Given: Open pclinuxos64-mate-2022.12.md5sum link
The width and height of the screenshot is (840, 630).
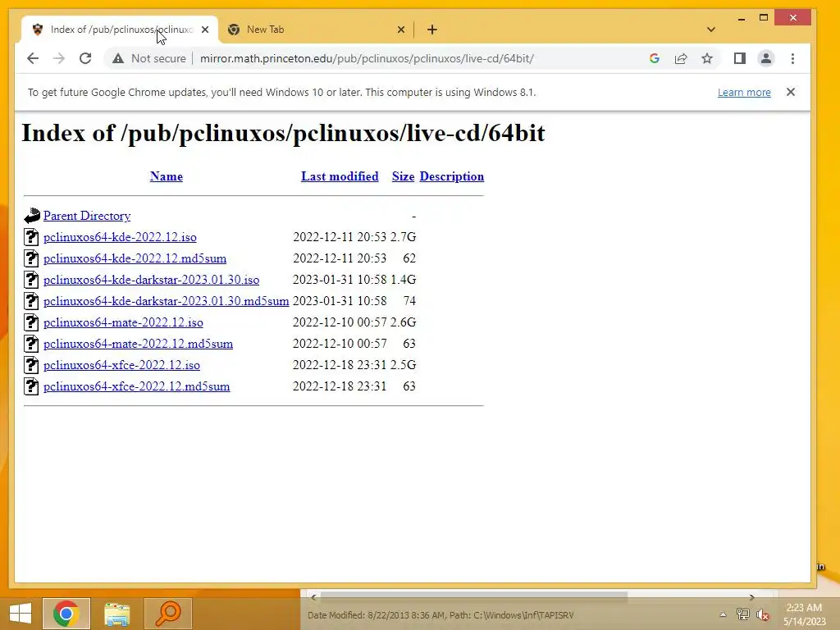Looking at the screenshot, I should (x=138, y=344).
